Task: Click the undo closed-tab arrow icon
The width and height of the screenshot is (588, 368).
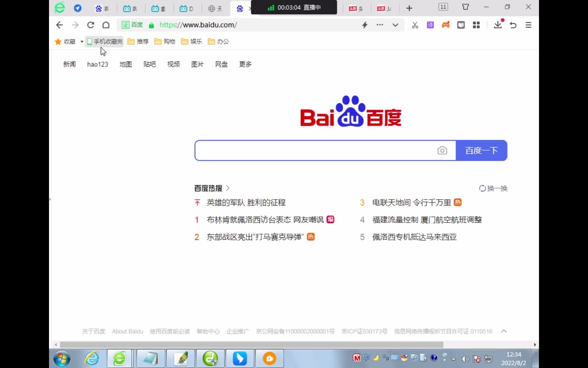Action: 513,25
